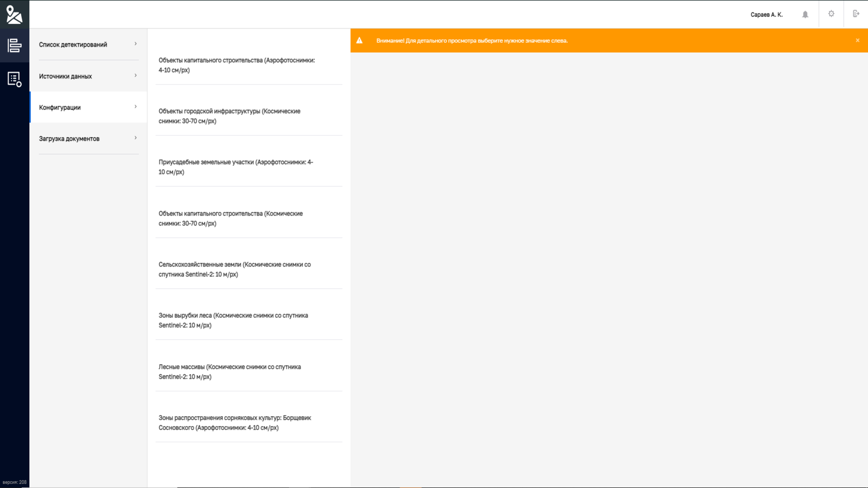Open settings gear icon
The width and height of the screenshot is (868, 488).
pos(831,14)
